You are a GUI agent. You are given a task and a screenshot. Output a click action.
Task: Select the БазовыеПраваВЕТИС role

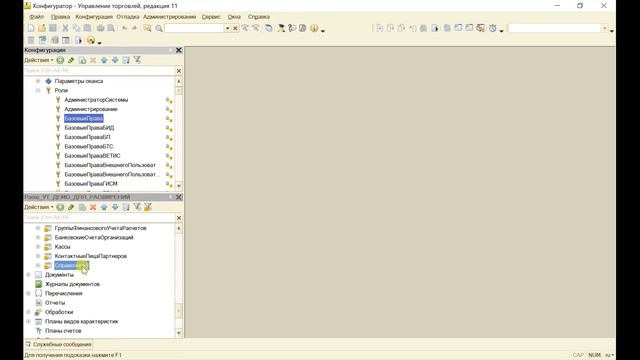(92, 156)
